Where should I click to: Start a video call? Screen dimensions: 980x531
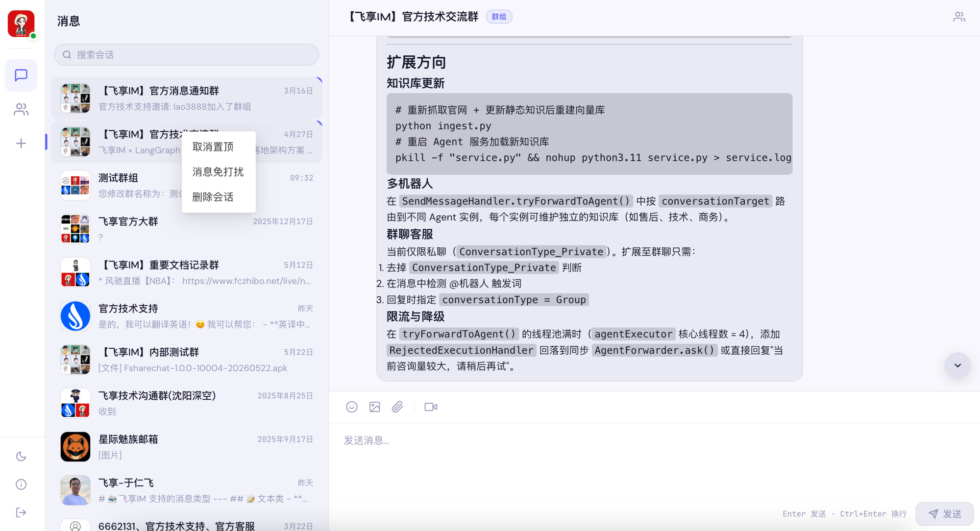click(431, 407)
